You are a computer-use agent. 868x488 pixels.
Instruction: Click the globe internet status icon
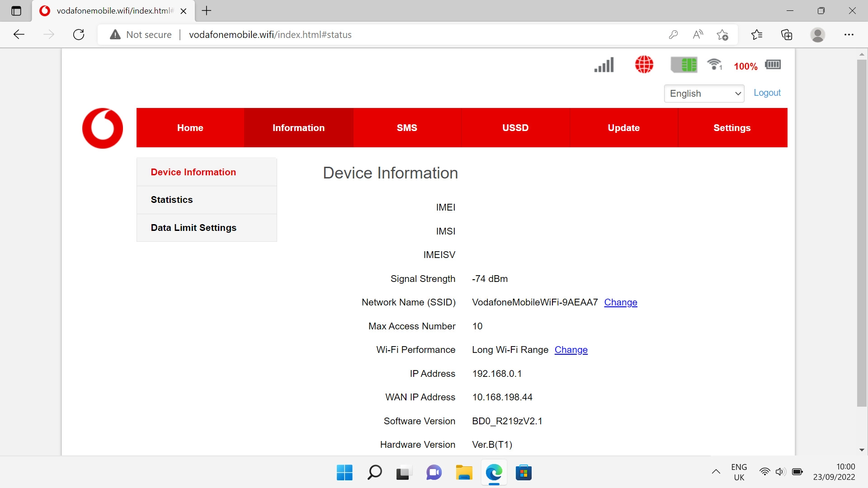(644, 65)
